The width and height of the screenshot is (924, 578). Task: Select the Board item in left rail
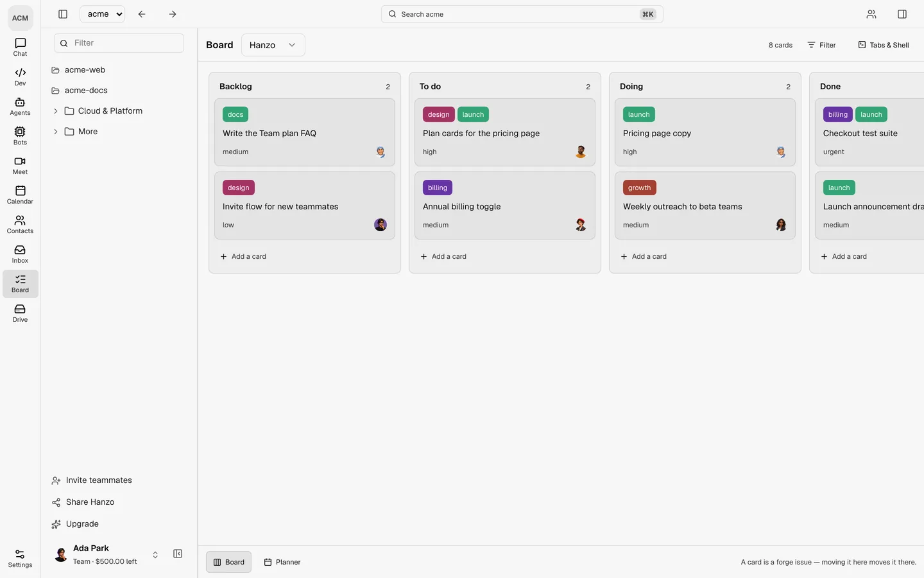pos(20,283)
